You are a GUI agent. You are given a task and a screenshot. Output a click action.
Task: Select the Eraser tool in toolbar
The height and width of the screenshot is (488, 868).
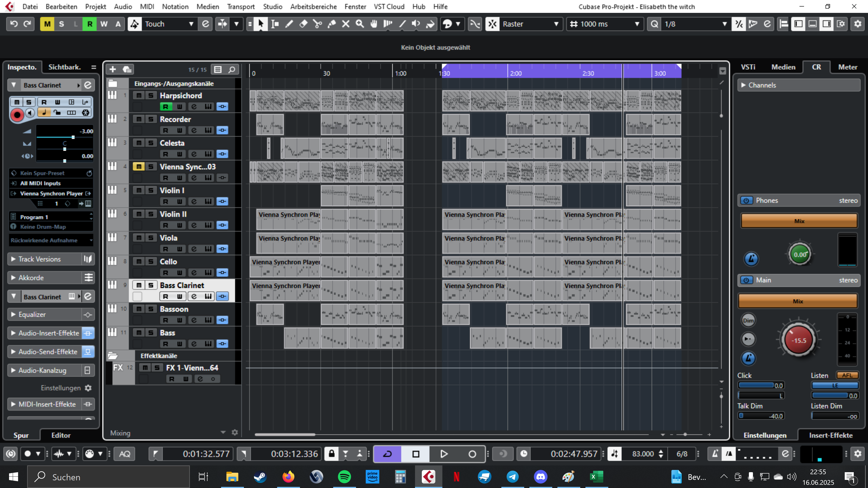[x=303, y=24]
